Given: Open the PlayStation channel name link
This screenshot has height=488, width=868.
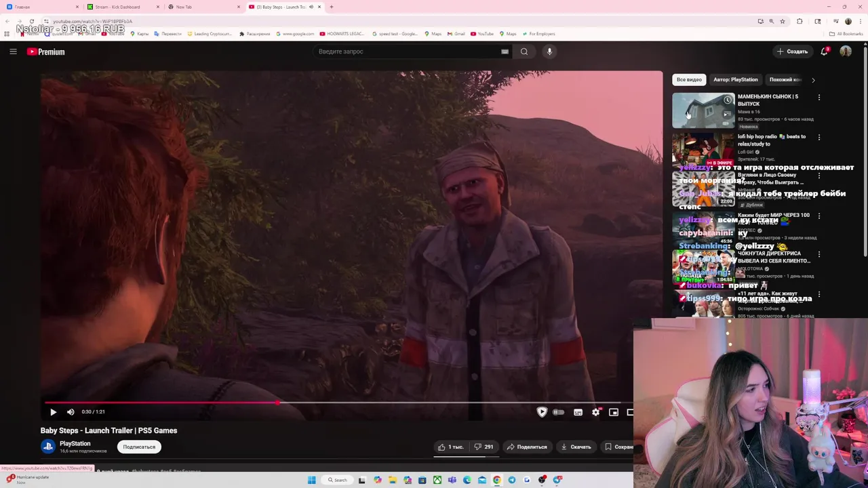Looking at the screenshot, I should pyautogui.click(x=75, y=444).
